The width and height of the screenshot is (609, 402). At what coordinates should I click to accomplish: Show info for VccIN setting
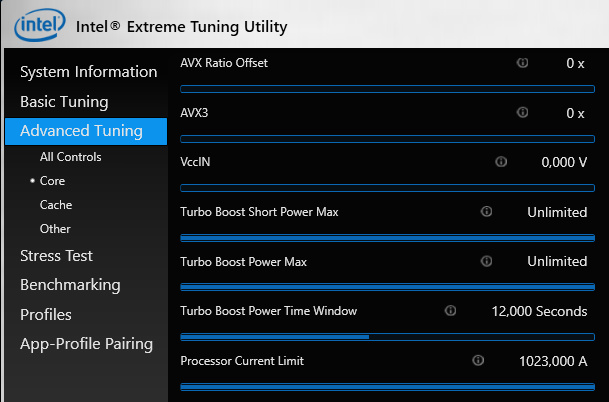point(502,162)
